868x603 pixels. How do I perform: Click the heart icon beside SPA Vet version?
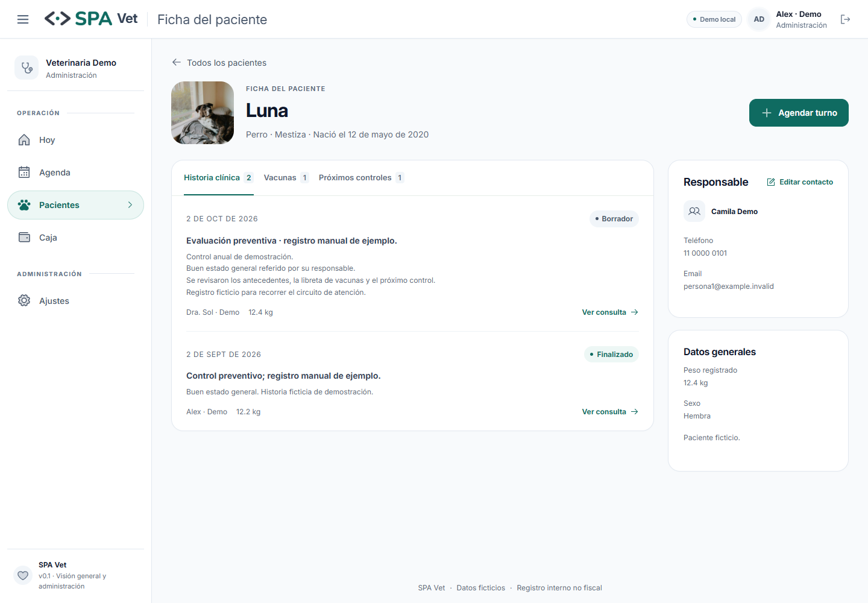pyautogui.click(x=23, y=575)
